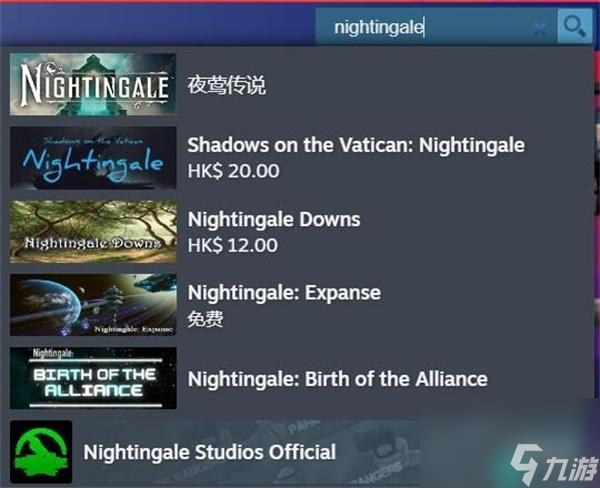Viewport: 600px width, 488px height.
Task: Open the Nightingale Downs forest thumbnail
Action: click(x=93, y=232)
